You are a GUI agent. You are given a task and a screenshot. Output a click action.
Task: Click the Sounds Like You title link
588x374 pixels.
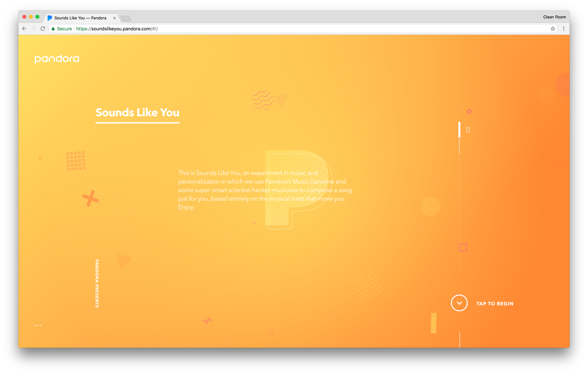(137, 113)
